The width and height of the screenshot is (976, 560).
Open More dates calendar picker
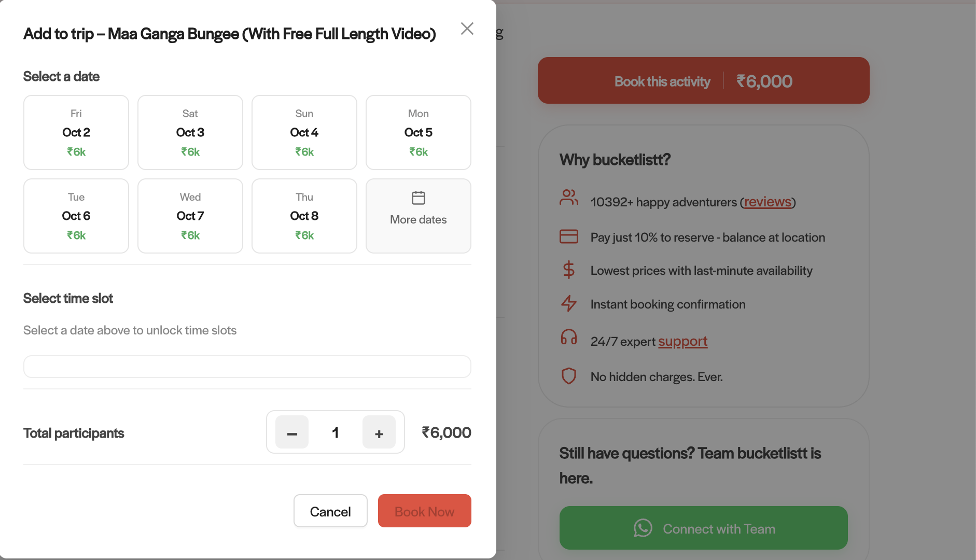coord(419,216)
